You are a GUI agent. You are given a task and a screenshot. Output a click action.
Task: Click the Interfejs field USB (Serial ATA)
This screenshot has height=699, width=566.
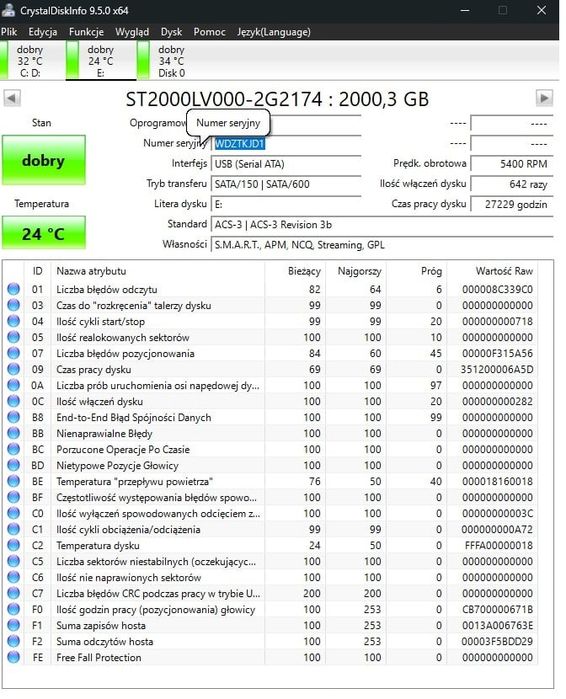pos(285,164)
